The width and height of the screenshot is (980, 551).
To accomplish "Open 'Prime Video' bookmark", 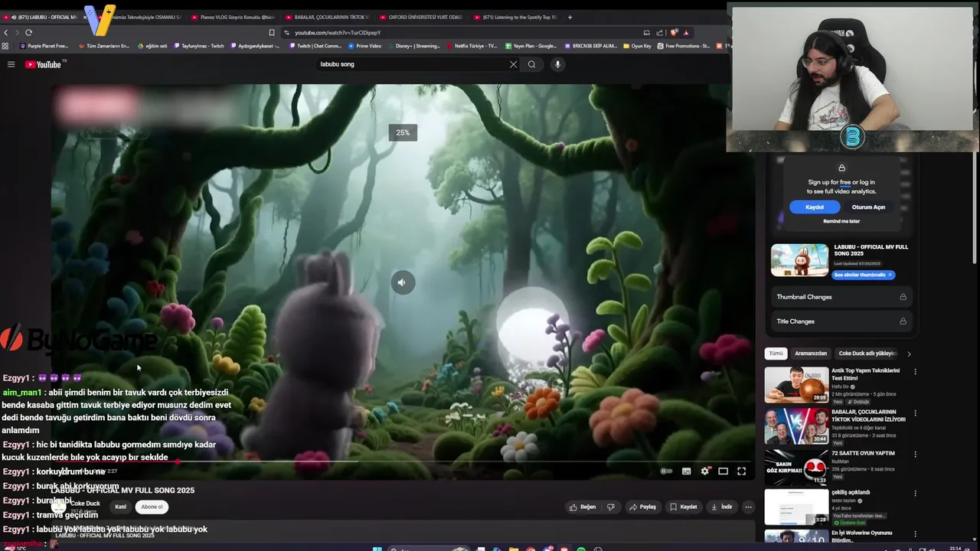I will tap(364, 46).
